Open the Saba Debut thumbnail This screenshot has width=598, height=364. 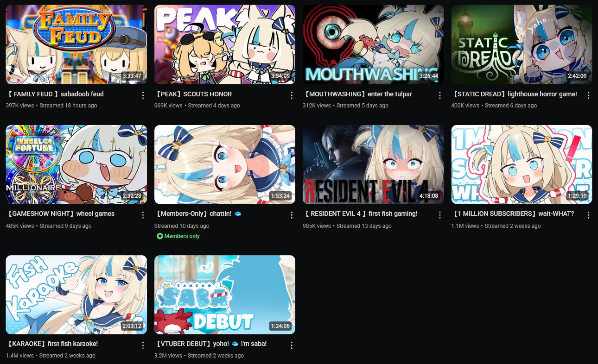pos(225,295)
